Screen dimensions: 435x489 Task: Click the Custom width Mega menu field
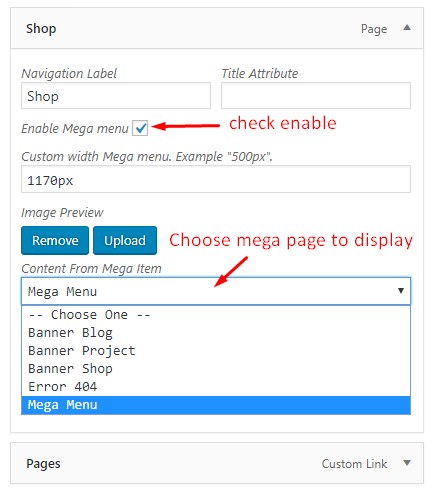coord(216,179)
